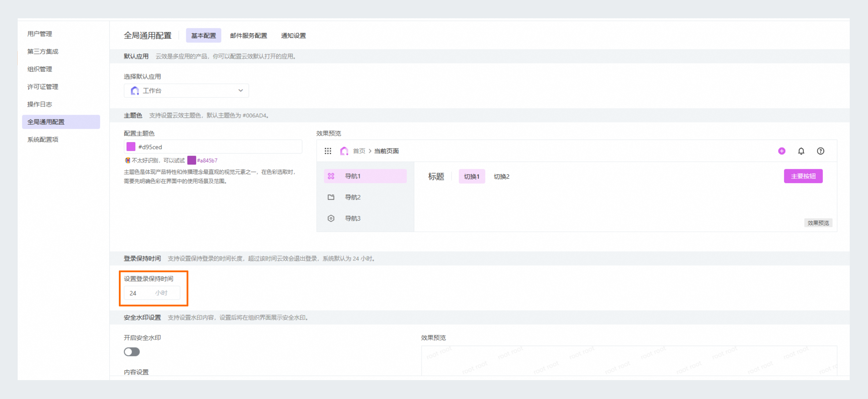Switch to the 通知设置 tab

tap(293, 35)
